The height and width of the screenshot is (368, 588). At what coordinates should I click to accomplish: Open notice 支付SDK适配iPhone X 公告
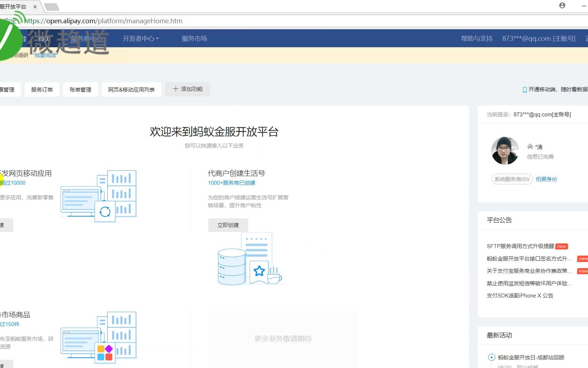520,296
